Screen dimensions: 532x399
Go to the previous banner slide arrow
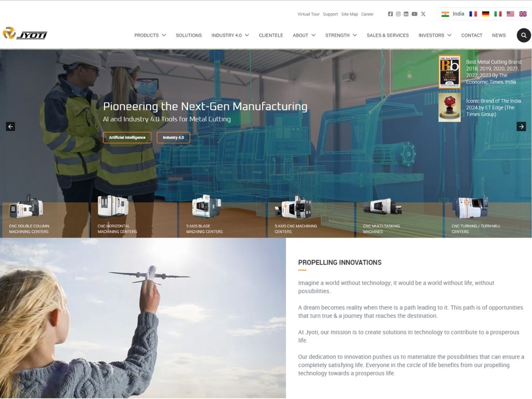point(11,126)
